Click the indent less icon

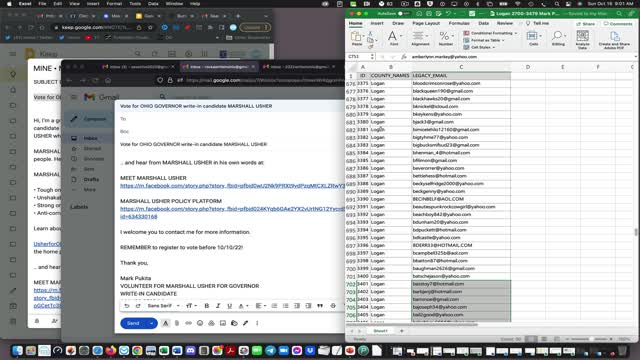pos(297,306)
